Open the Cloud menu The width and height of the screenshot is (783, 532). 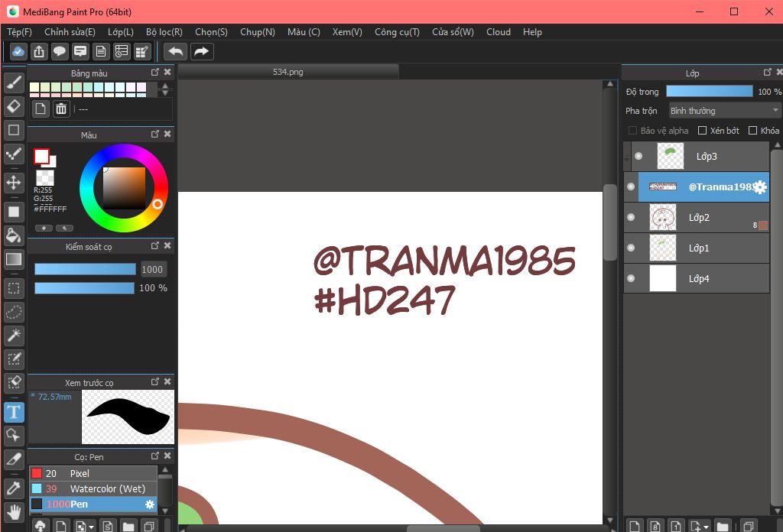(499, 32)
